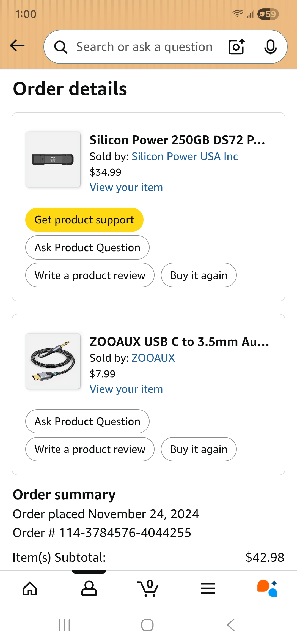
Task: Go to Home tab in bottom bar
Action: 30,588
